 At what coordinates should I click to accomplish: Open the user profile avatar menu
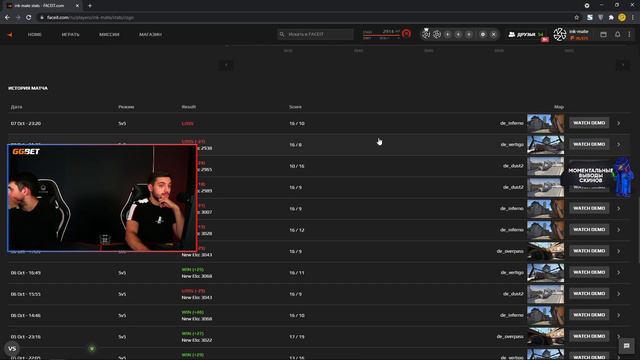[x=560, y=34]
